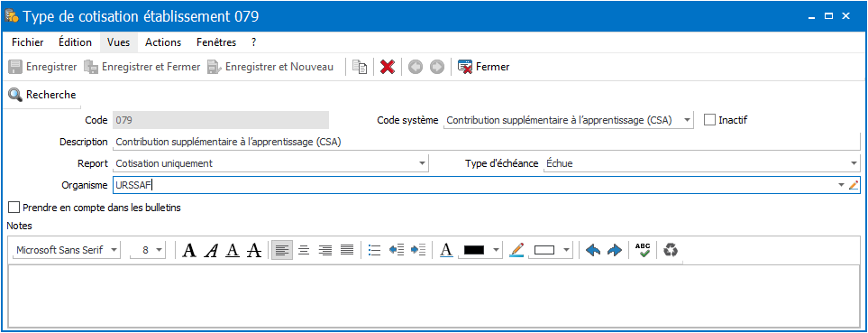Viewport: 868px width, 333px height.
Task: Open the Vues menu
Action: pyautogui.click(x=118, y=42)
